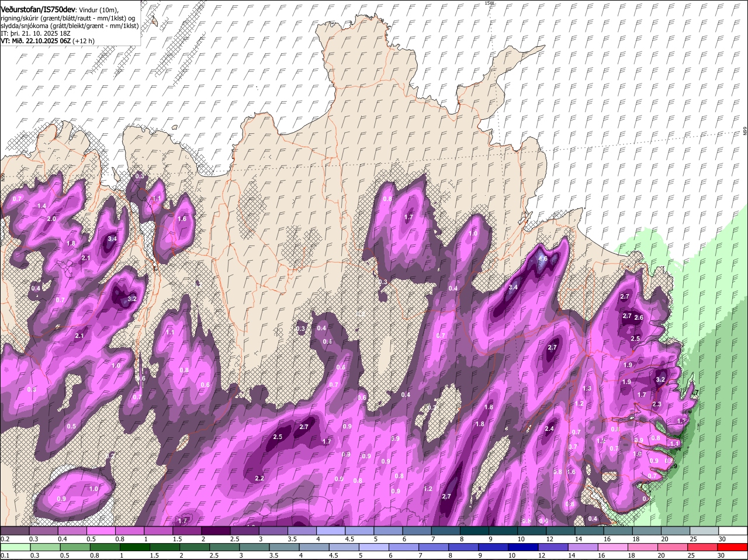This screenshot has width=748, height=560.
Task: Pick upper legend swatch between 25 and 30
Action: (704, 531)
